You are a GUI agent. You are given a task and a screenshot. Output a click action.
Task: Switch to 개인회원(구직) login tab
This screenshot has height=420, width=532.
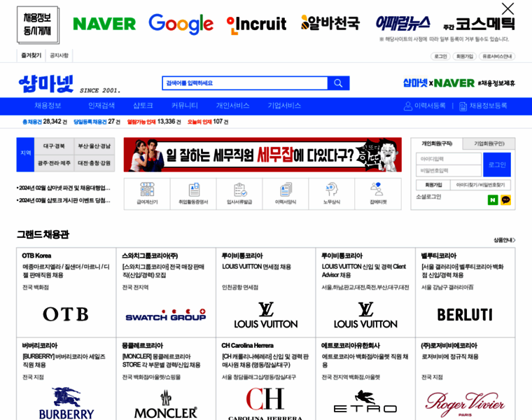(437, 143)
